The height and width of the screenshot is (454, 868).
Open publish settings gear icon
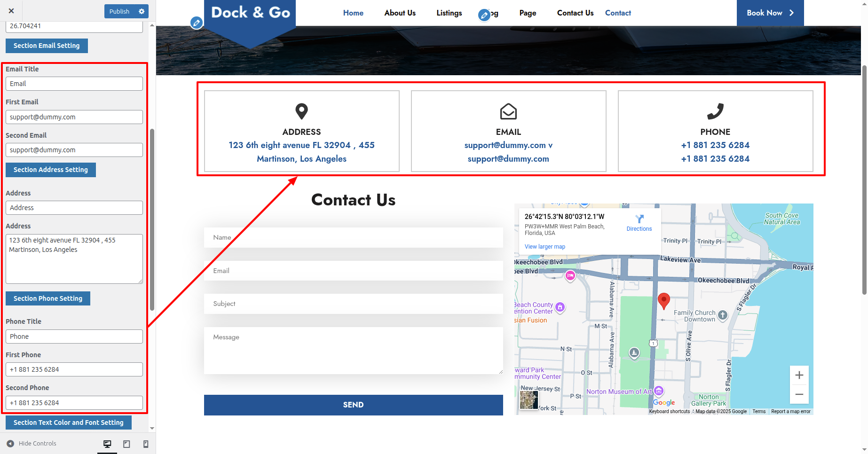(x=142, y=11)
